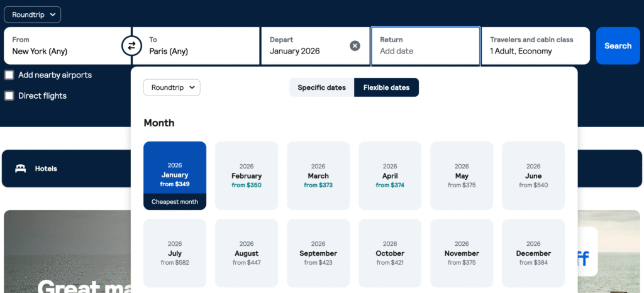This screenshot has height=293, width=644.
Task: Choose August 2026 from $447
Action: pyautogui.click(x=247, y=253)
